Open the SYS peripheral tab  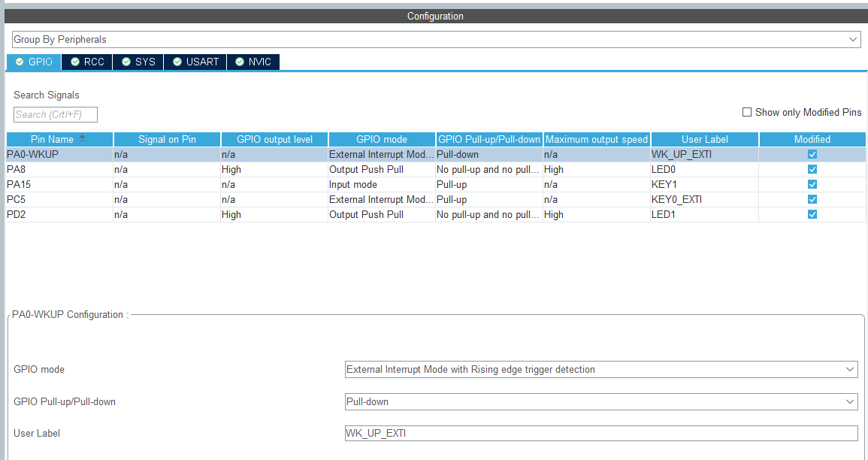pos(138,62)
